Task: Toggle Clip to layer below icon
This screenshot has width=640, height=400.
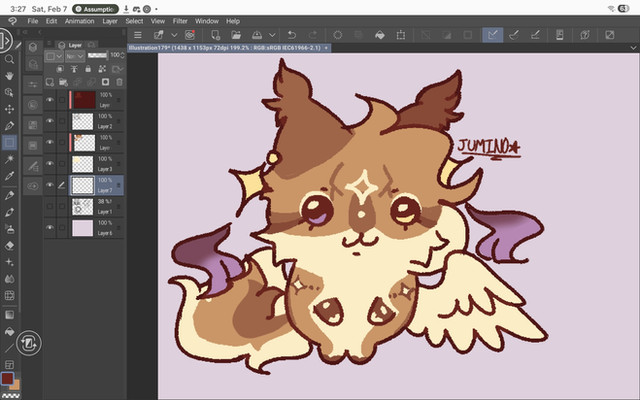Action: coord(60,69)
